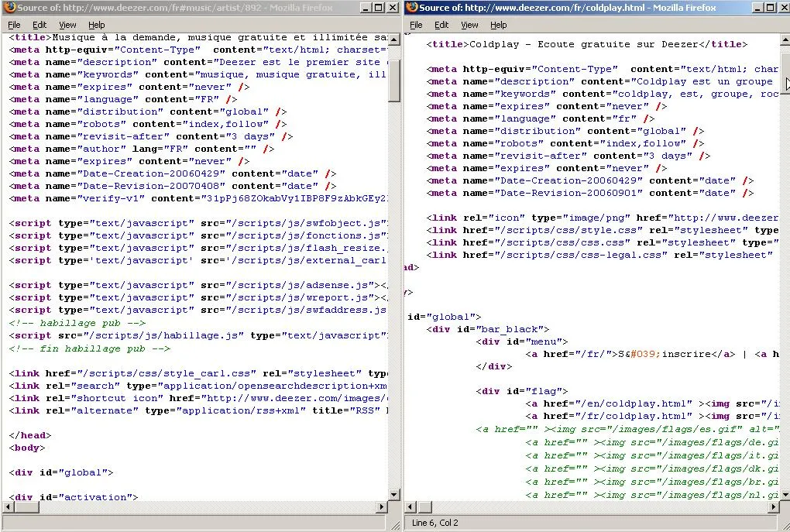Viewport: 790px width, 532px height.
Task: Maximize the Coldplay source window
Action: click(769, 8)
